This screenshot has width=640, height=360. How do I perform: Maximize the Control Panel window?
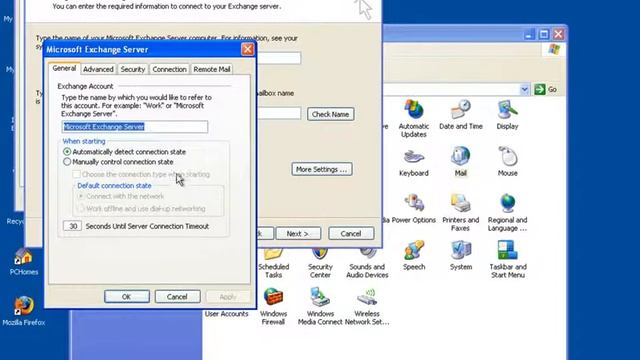(544, 34)
